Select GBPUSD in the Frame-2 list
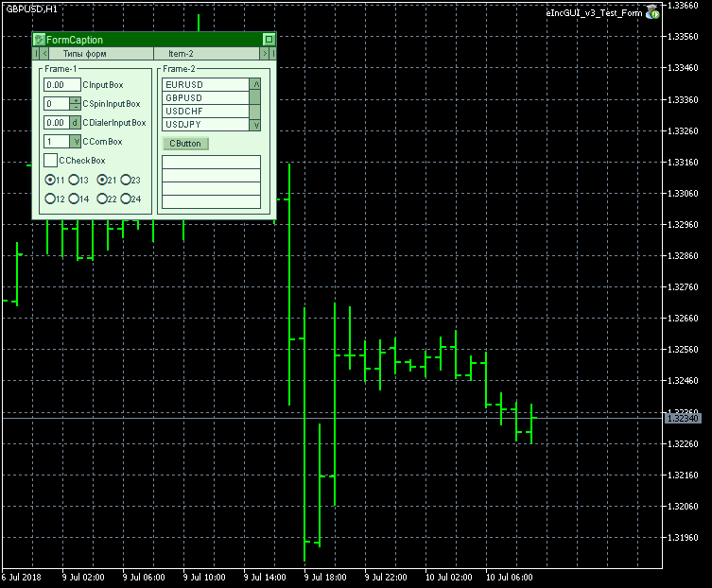Screen dimensions: 712x588 pyautogui.click(x=206, y=98)
